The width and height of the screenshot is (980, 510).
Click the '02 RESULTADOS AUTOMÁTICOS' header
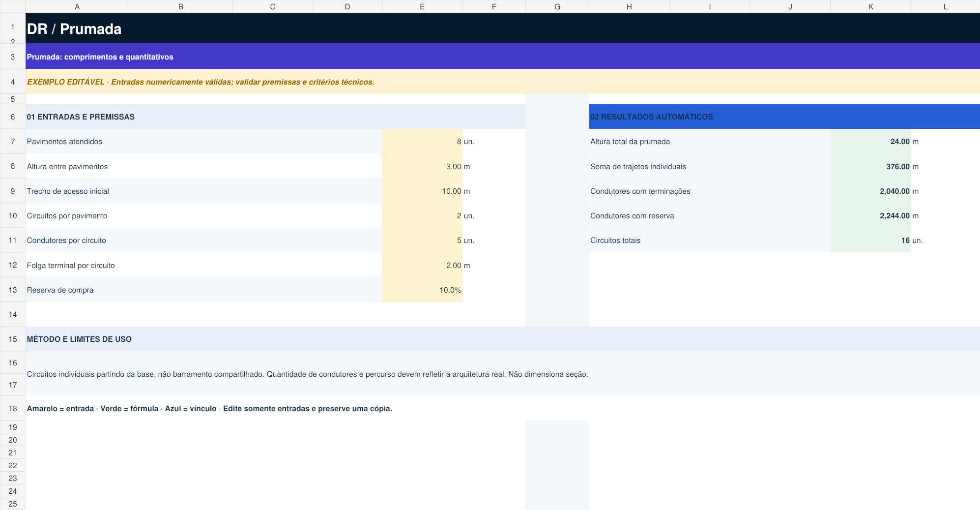(x=784, y=117)
